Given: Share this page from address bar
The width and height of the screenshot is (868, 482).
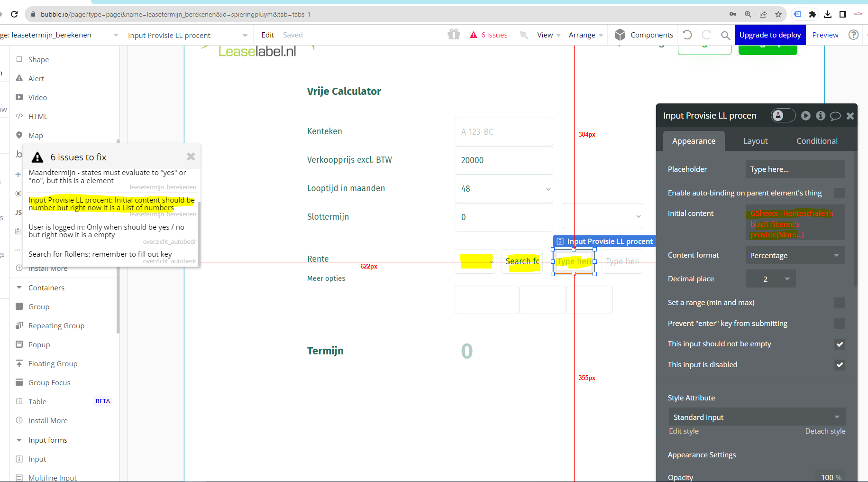Looking at the screenshot, I should pyautogui.click(x=763, y=14).
